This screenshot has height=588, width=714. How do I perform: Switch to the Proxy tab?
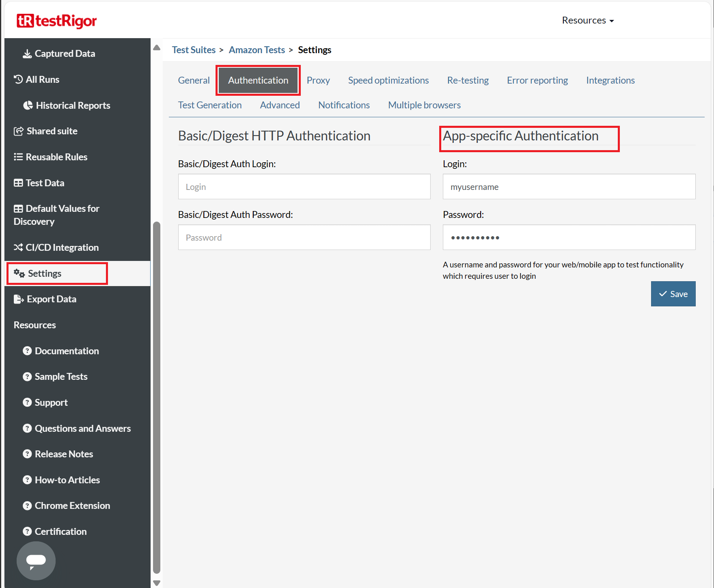click(x=318, y=80)
